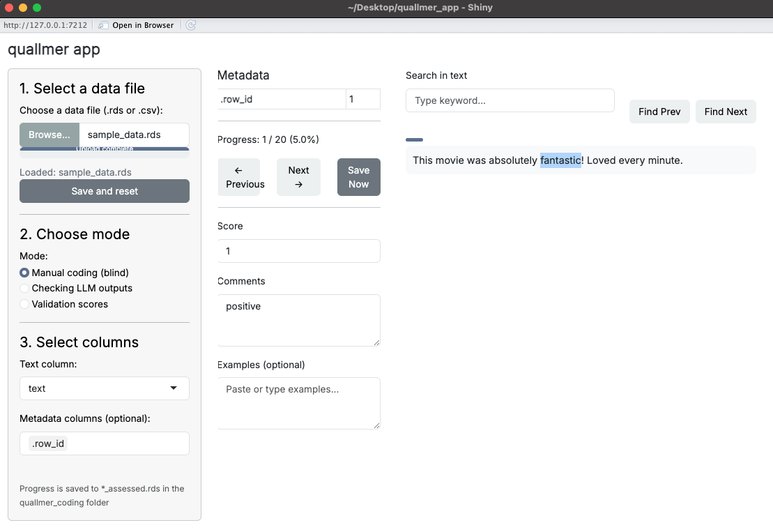Click the Type keyword search field
The height and width of the screenshot is (532, 773).
pos(510,100)
